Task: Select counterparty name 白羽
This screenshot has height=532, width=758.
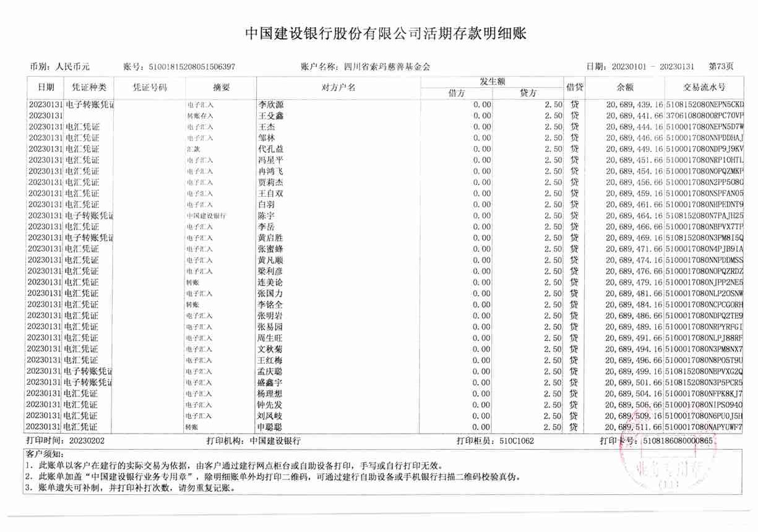Action: click(266, 205)
